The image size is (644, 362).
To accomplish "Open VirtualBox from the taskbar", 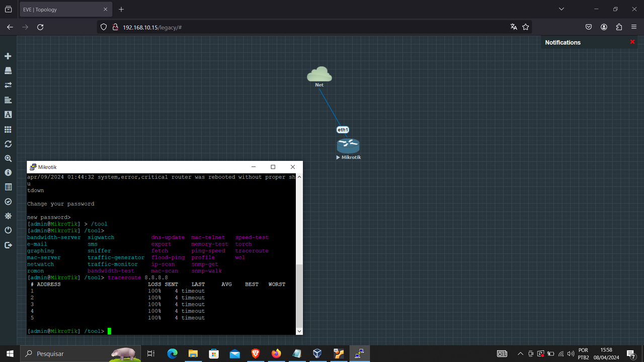I will pos(317,353).
